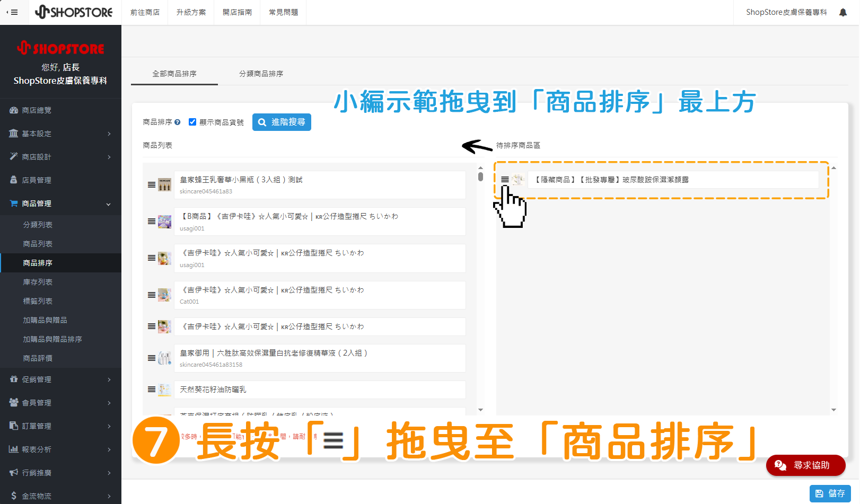
Task: Click the 進階搜尋 button
Action: click(x=282, y=122)
